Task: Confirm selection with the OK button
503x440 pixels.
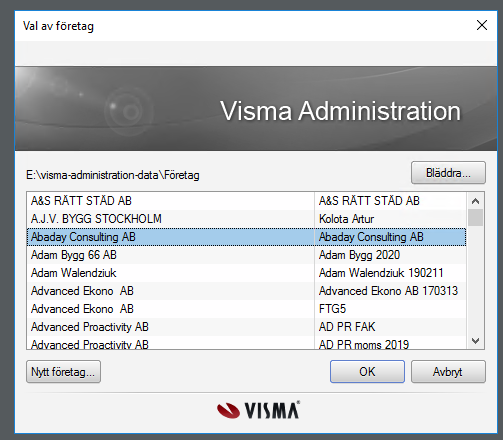Action: tap(367, 371)
